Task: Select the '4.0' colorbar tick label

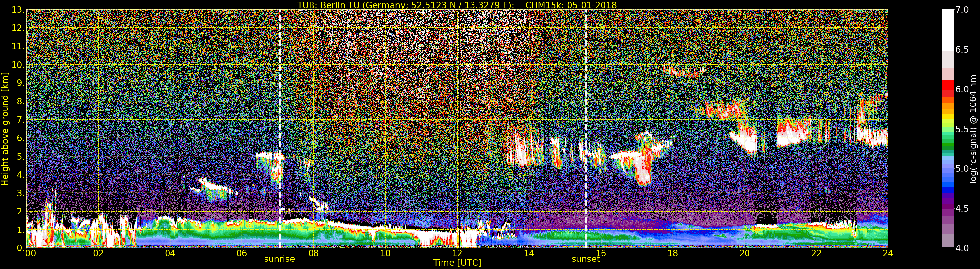Action: click(962, 248)
